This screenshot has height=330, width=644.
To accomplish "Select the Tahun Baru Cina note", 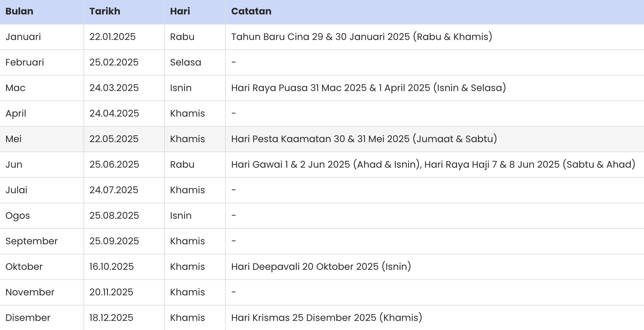I will click(361, 37).
